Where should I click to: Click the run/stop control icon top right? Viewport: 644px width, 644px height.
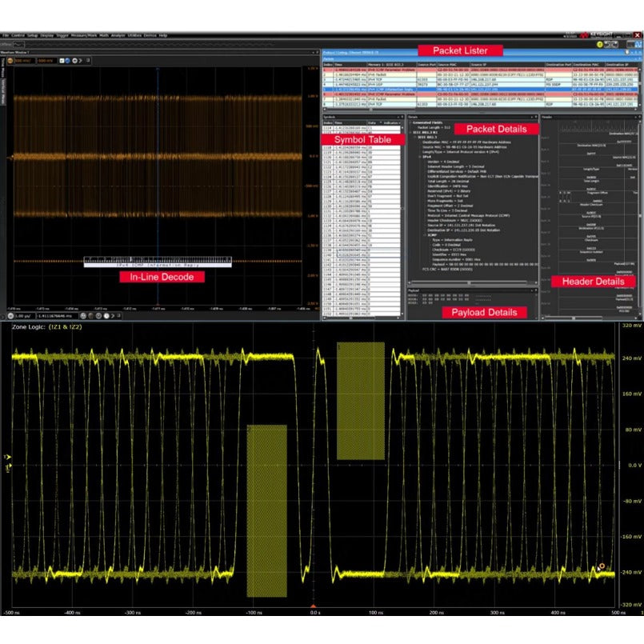tap(611, 44)
